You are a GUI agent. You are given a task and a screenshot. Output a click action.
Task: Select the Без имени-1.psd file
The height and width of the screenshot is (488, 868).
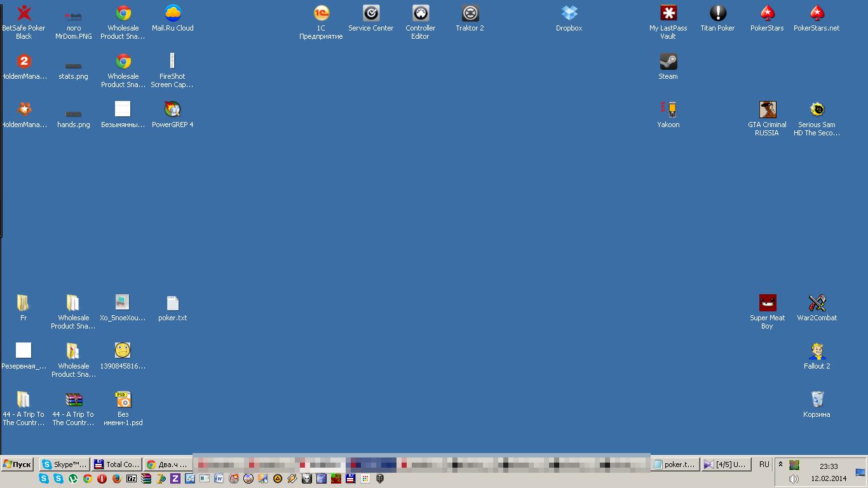[x=123, y=409]
